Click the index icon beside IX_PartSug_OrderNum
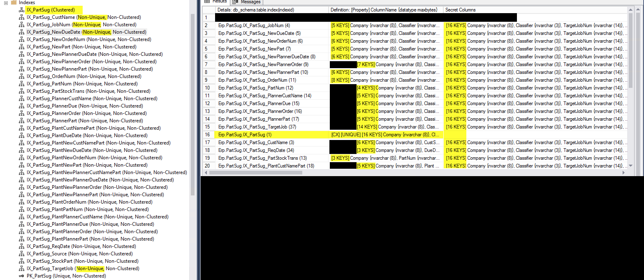The width and height of the screenshot is (644, 280). coord(22,76)
